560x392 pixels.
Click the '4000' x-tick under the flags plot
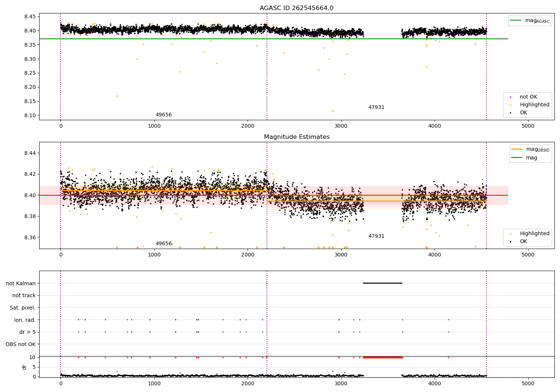click(x=435, y=383)
